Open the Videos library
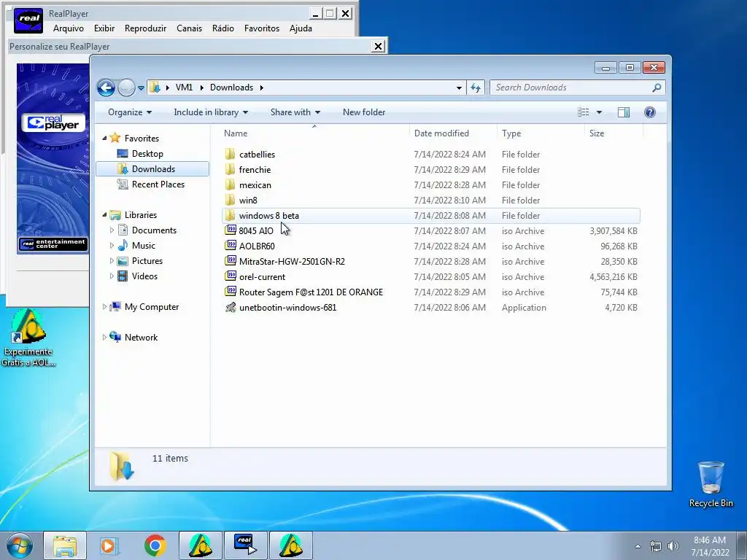747x560 pixels. (144, 276)
